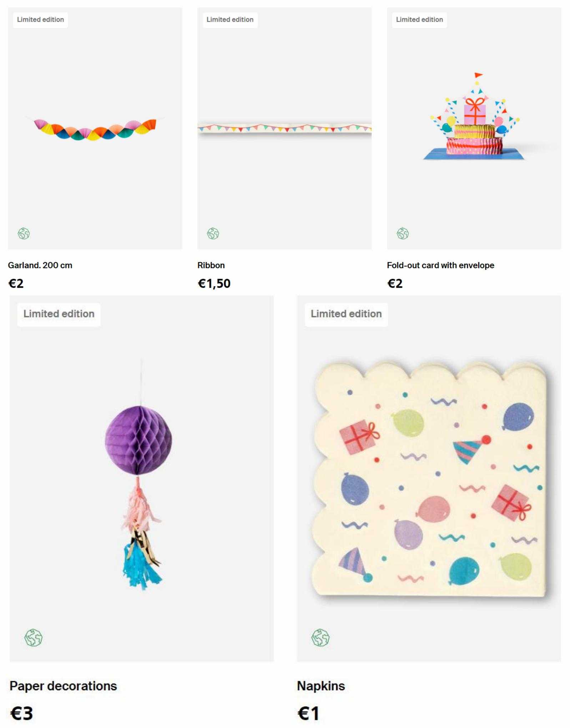Click the €1,50 price of Ribbon
Screen dimensions: 570x728
214,283
